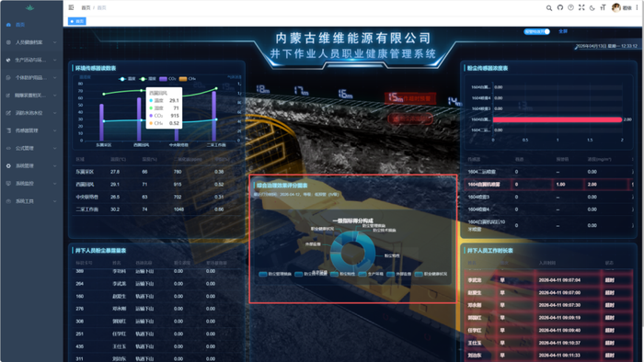Image resolution: width=644 pixels, height=362 pixels.
Task: Click the 1.00 cell in the highlighted dust row
Action: (560, 185)
